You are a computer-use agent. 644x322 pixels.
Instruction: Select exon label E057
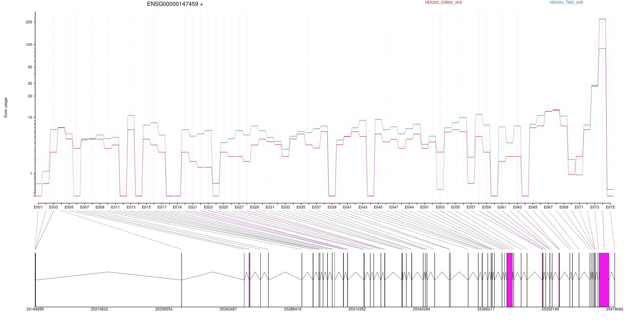click(x=471, y=207)
